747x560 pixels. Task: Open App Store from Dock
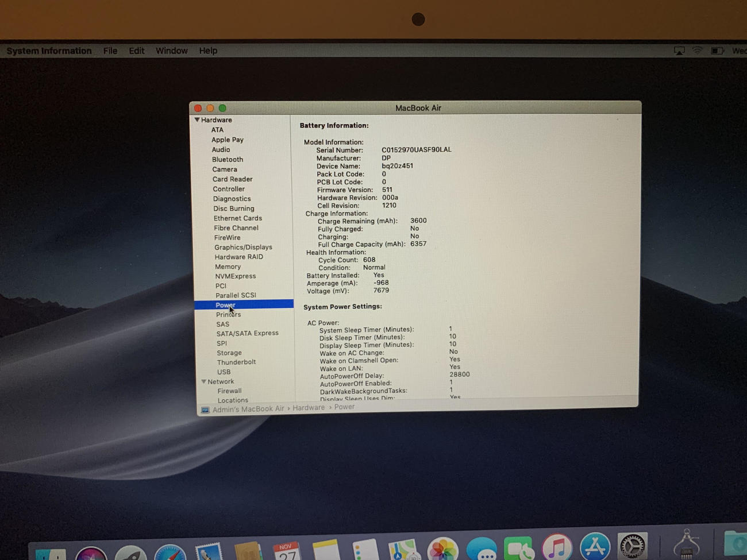tap(595, 546)
